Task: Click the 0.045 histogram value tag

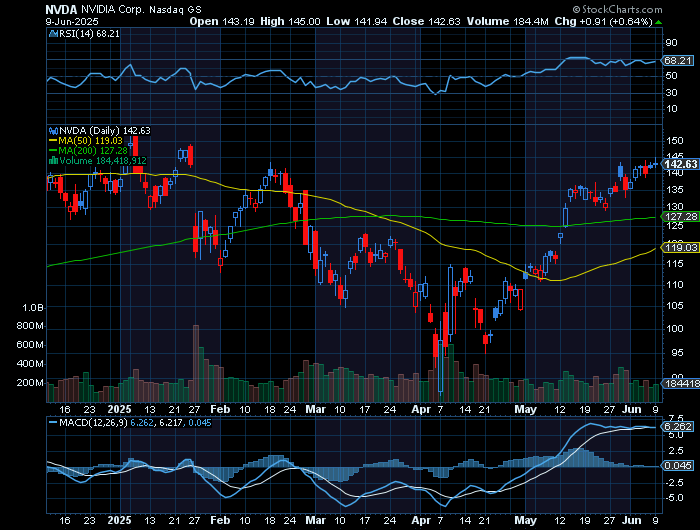Action: click(678, 466)
